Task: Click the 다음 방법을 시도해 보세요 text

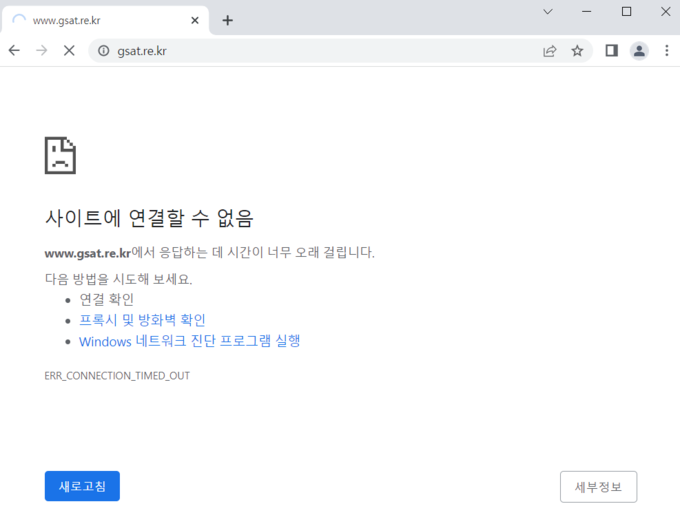Action: [x=118, y=278]
